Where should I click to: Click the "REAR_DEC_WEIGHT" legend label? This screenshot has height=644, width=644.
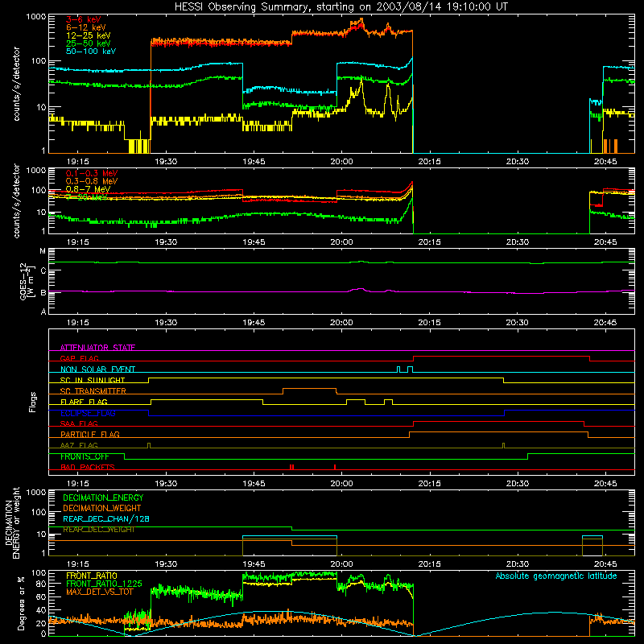click(98, 530)
